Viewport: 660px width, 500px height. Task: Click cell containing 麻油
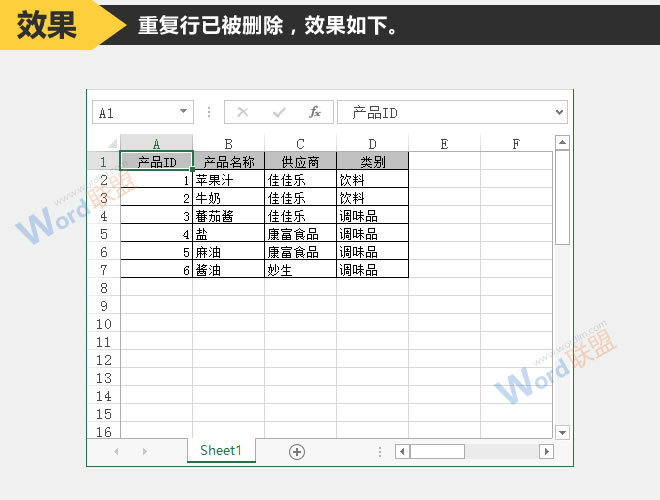pyautogui.click(x=229, y=252)
